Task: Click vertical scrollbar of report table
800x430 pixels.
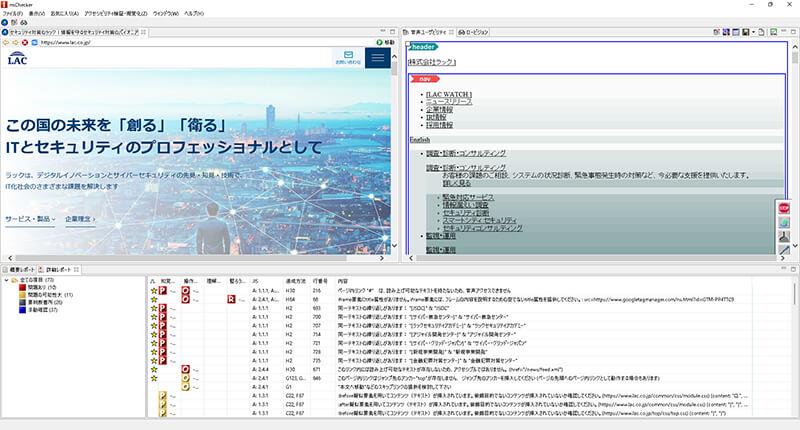Action: pyautogui.click(x=795, y=347)
